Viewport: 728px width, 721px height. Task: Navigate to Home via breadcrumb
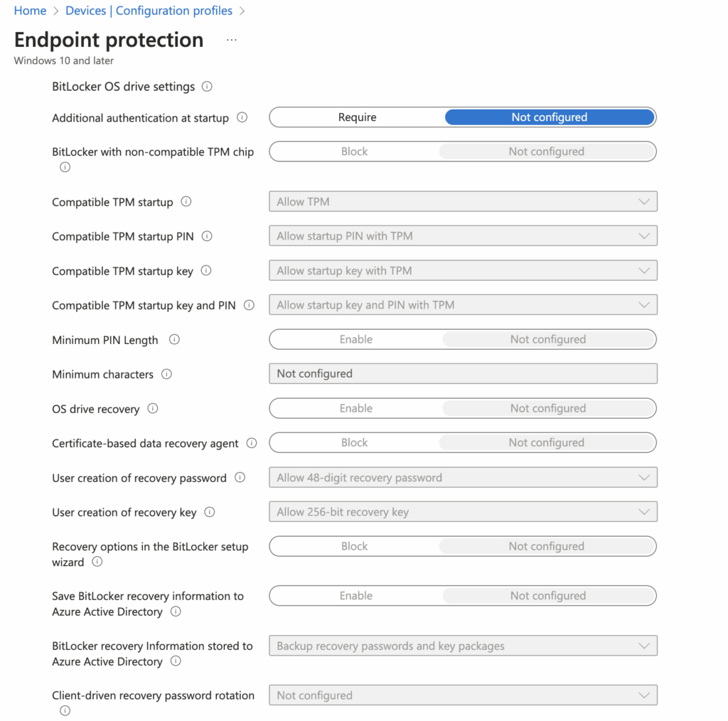pos(30,10)
